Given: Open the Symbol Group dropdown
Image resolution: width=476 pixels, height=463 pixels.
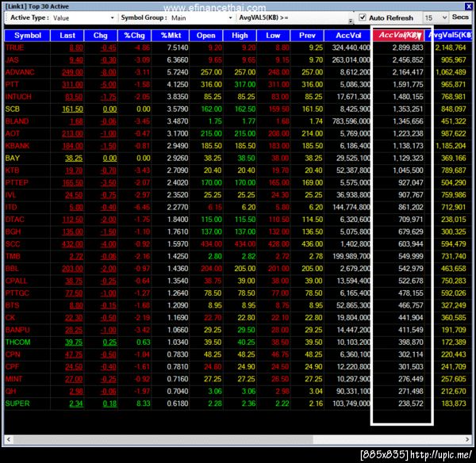Looking at the screenshot, I should pos(202,18).
